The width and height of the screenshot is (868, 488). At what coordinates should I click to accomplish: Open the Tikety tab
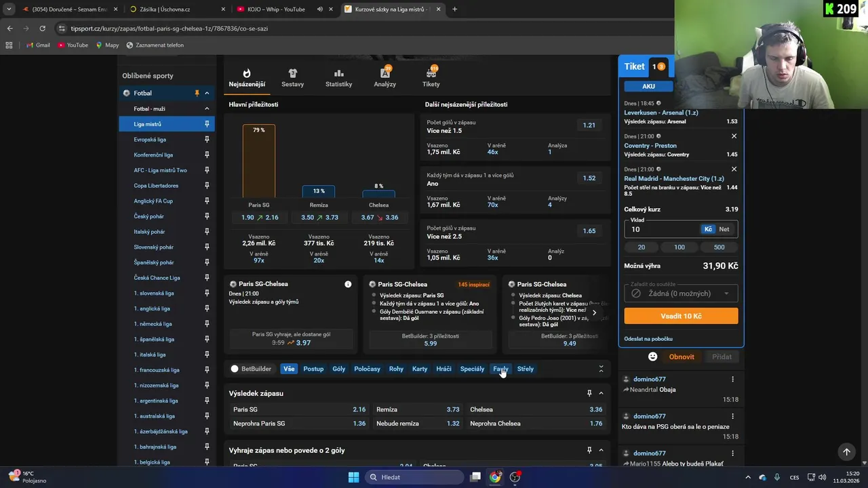point(431,78)
